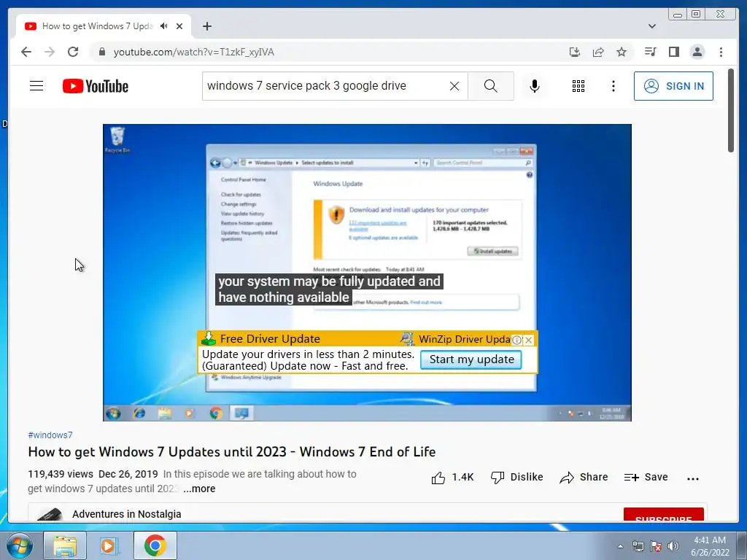View site info via padlock icon
Image resolution: width=747 pixels, height=560 pixels.
point(101,52)
